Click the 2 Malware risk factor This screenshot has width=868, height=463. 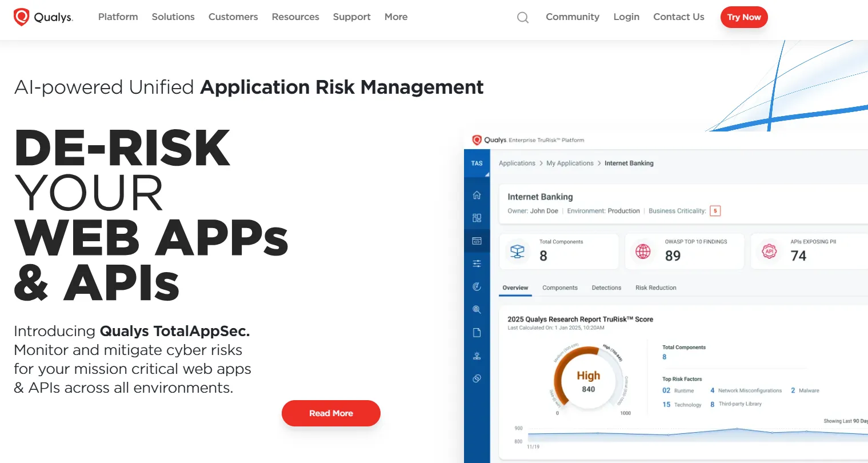point(805,391)
